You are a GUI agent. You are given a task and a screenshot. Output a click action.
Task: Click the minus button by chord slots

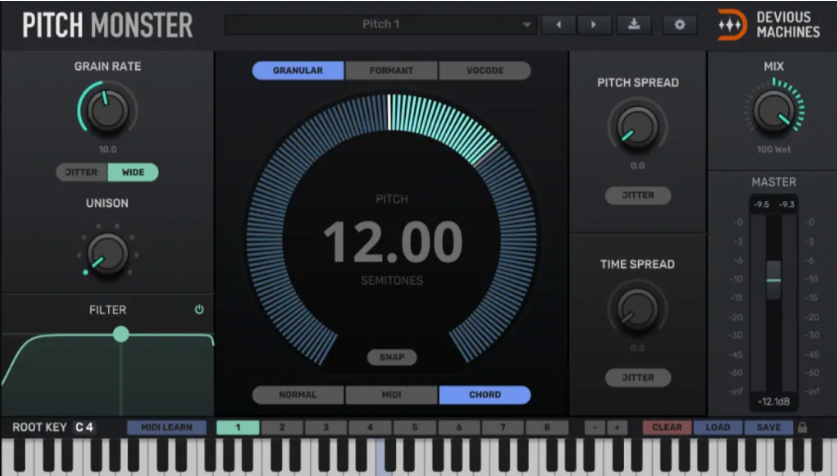(x=595, y=427)
